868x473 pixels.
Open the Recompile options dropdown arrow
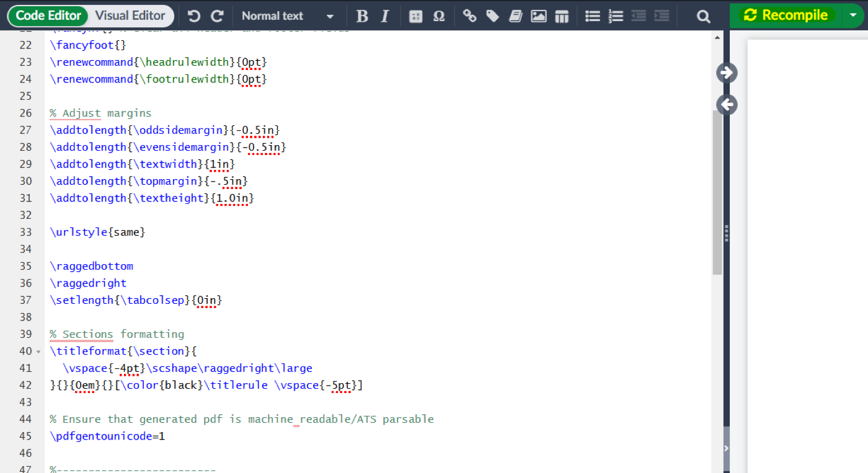click(x=853, y=15)
